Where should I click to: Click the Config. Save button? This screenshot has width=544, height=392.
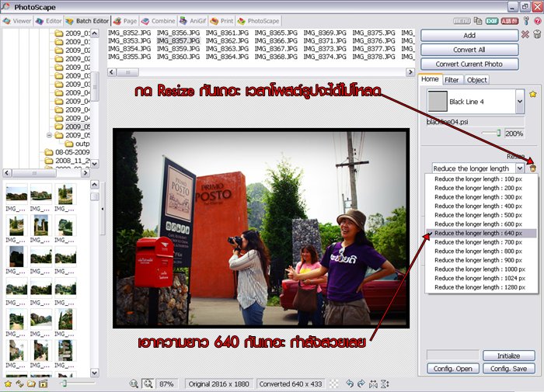point(508,369)
